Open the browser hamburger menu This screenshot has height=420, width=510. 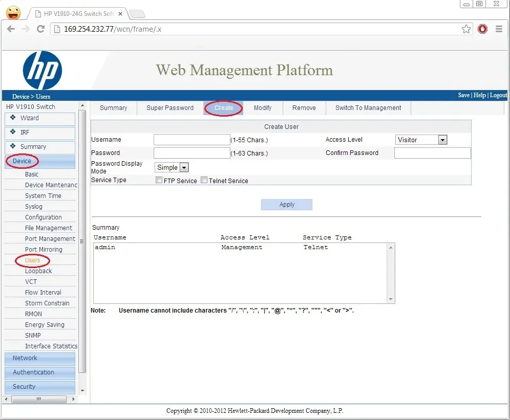point(499,29)
